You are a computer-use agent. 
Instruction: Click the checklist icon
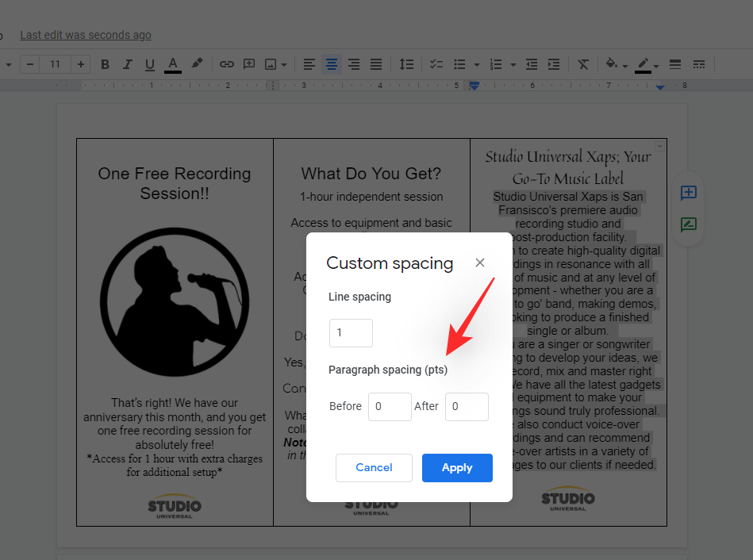pos(436,64)
